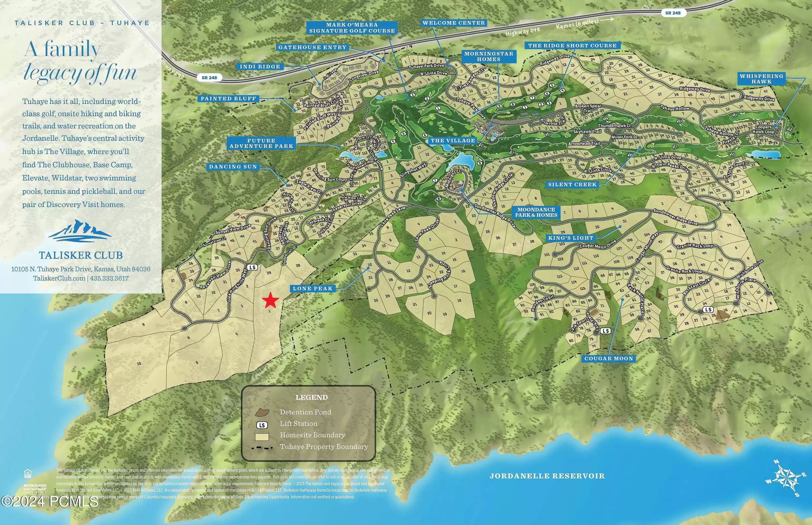The image size is (812, 525).
Task: Click the red star marker
Action: point(271,300)
